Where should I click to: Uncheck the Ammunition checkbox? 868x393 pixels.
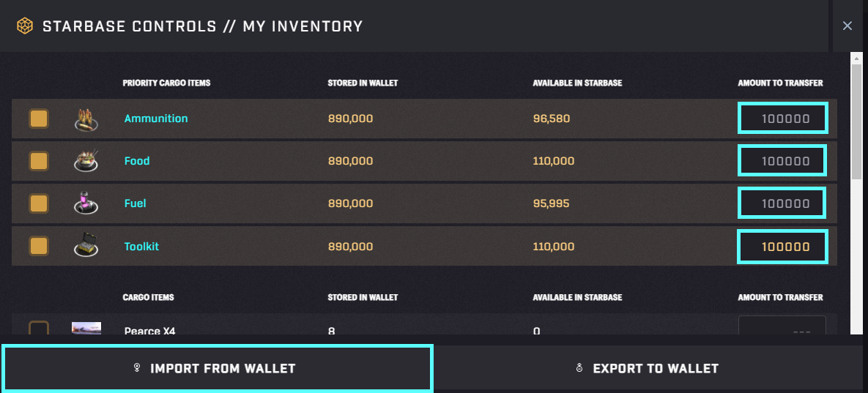click(39, 119)
